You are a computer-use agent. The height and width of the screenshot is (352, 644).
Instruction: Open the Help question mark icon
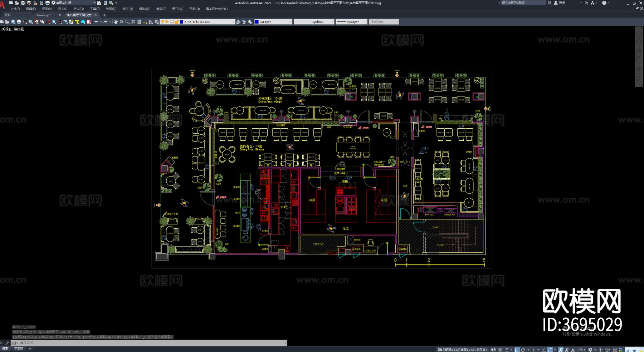604,3
